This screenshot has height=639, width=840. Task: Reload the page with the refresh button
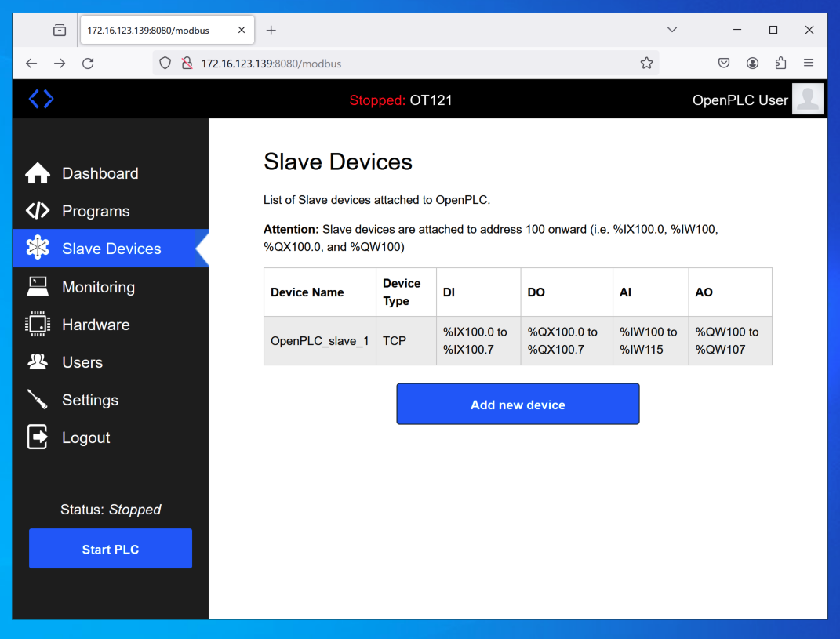pyautogui.click(x=88, y=64)
